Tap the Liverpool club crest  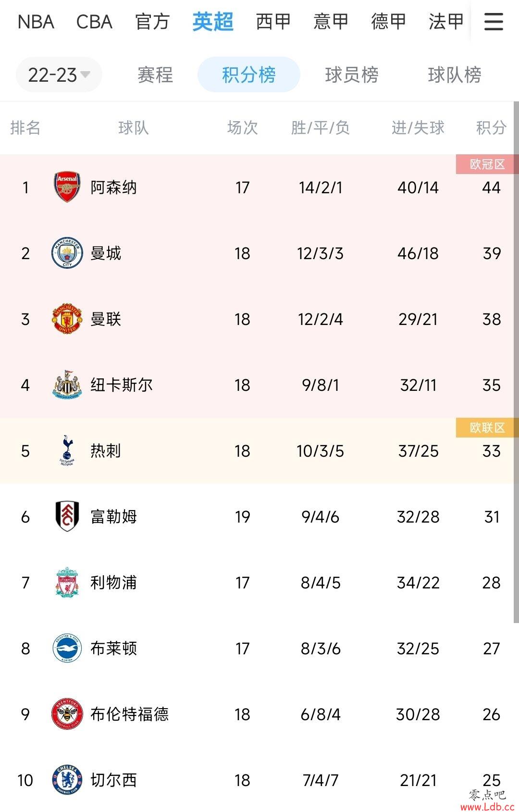click(x=67, y=582)
